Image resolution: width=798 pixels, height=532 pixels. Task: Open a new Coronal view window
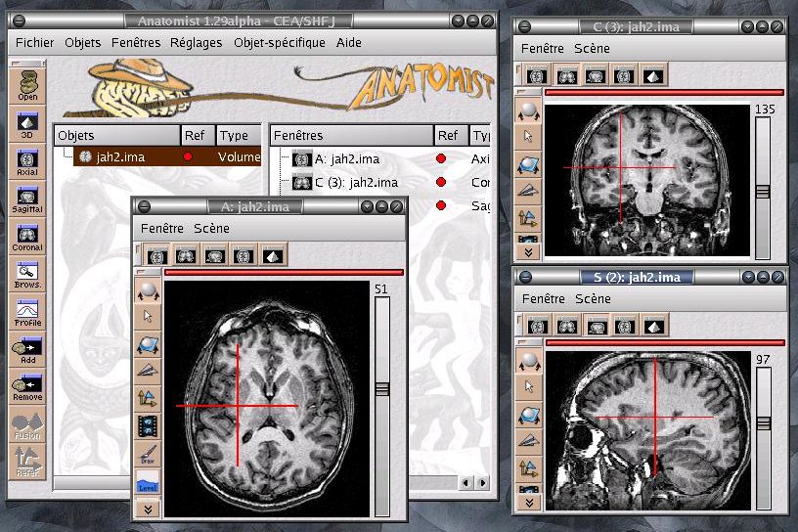point(27,236)
